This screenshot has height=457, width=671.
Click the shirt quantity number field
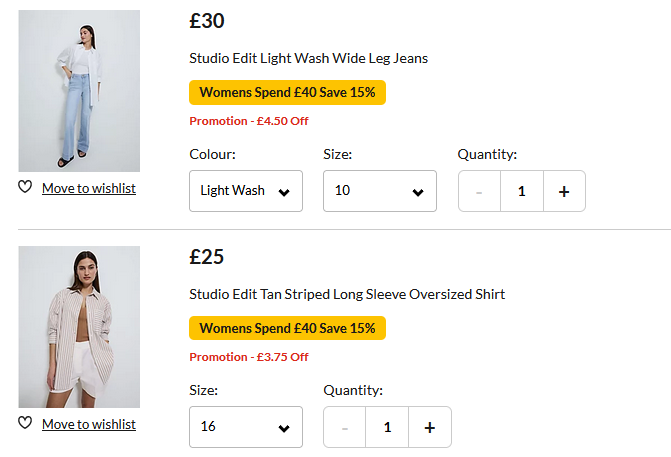(387, 427)
